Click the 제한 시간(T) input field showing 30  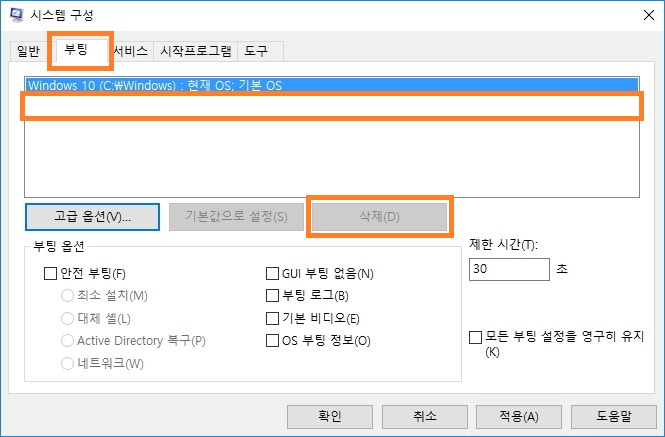(509, 269)
